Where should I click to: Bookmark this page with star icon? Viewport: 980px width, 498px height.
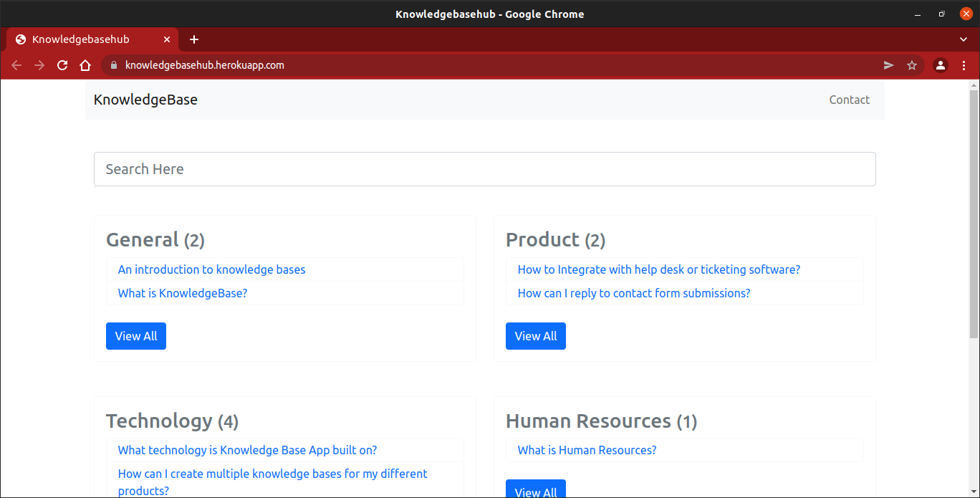(x=912, y=65)
